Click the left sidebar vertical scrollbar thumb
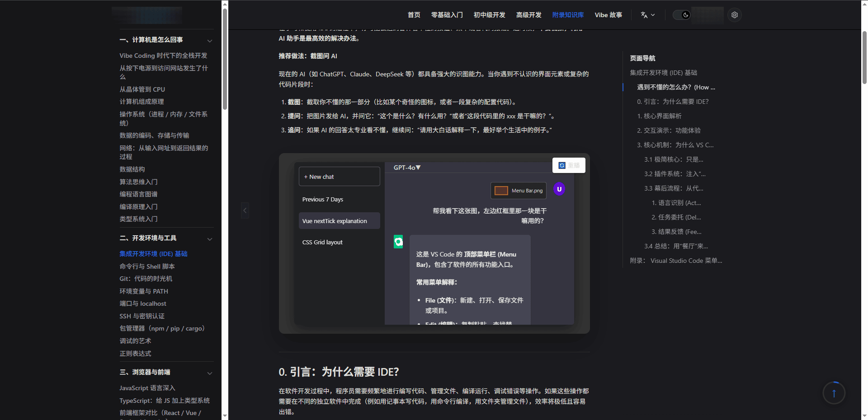Image resolution: width=868 pixels, height=420 pixels. pos(225,59)
